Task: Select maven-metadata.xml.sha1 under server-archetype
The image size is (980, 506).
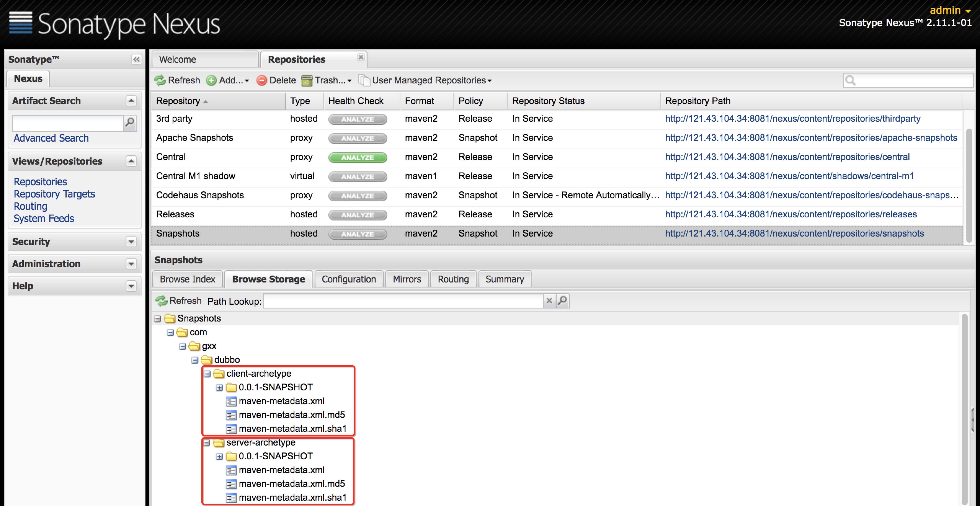Action: point(292,498)
